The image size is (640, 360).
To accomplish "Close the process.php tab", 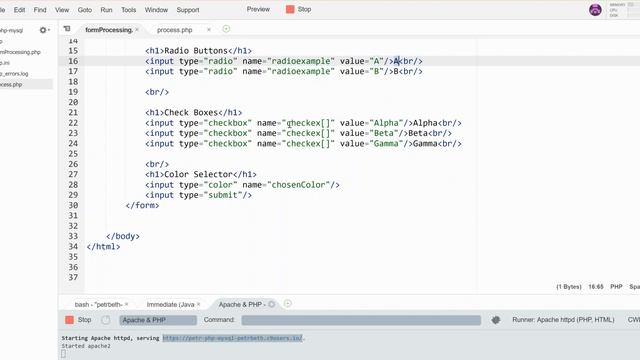I will (x=209, y=29).
